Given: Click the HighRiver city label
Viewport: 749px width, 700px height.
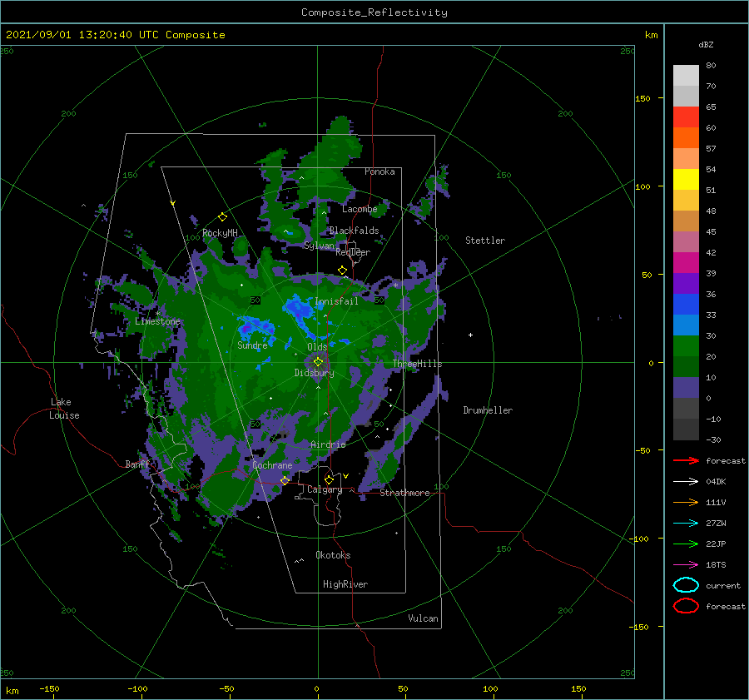Looking at the screenshot, I should tap(345, 584).
